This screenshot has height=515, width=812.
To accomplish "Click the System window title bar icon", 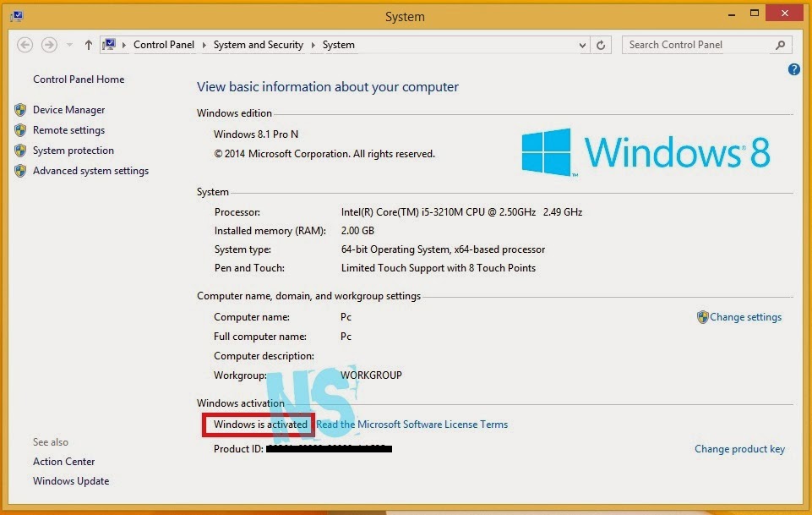I will click(x=17, y=16).
